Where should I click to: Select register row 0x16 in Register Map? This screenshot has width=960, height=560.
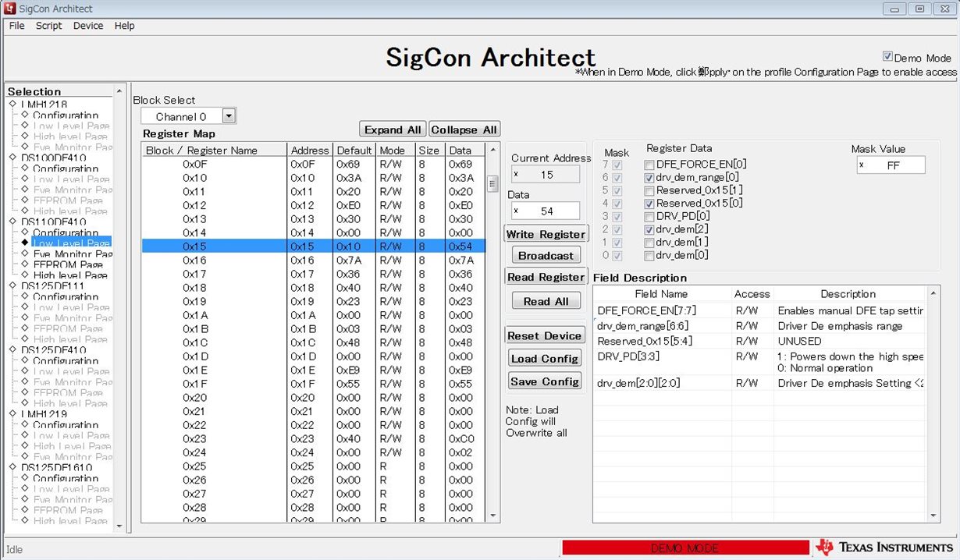pyautogui.click(x=314, y=260)
